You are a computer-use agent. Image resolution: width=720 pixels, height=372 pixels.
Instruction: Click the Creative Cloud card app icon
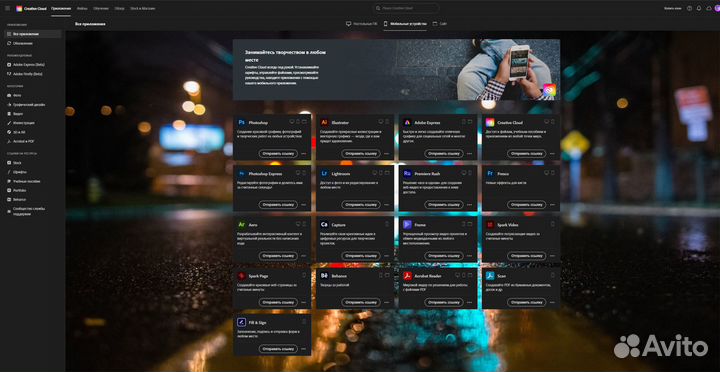pos(490,122)
